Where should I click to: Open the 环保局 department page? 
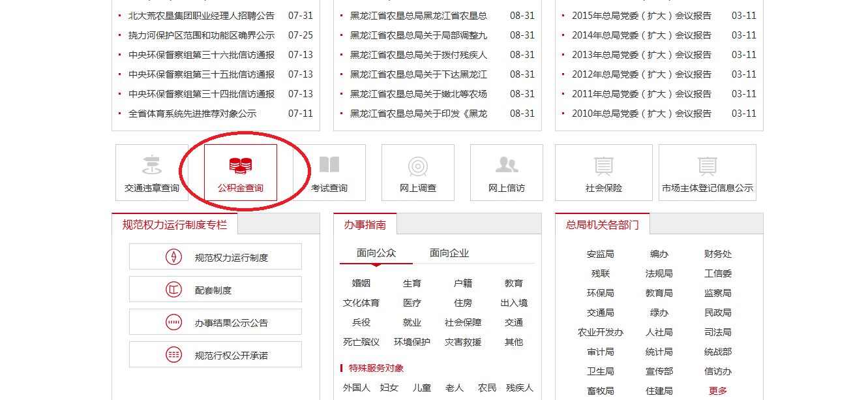[x=601, y=292]
